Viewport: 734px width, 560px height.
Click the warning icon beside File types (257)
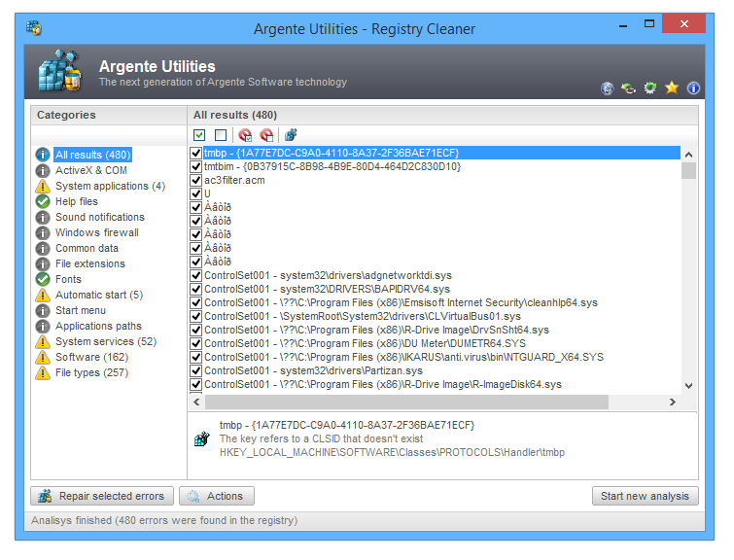(x=43, y=372)
